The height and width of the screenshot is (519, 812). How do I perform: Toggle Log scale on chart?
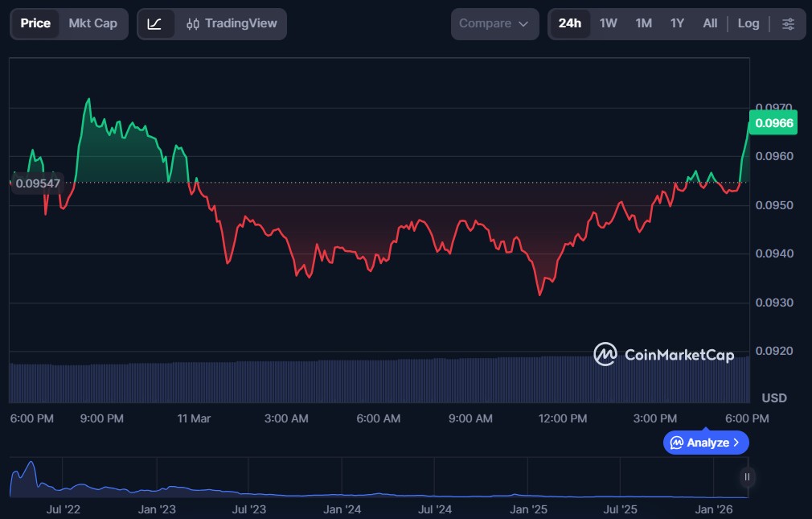click(748, 24)
